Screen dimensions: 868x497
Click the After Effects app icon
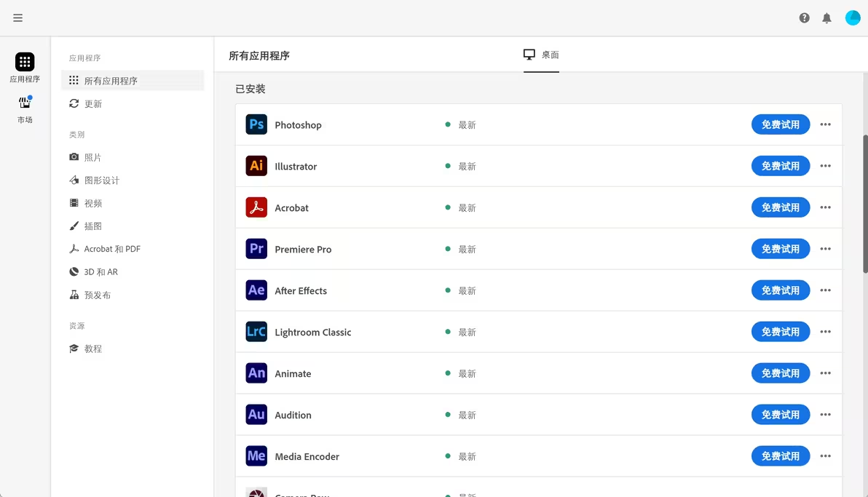(256, 290)
